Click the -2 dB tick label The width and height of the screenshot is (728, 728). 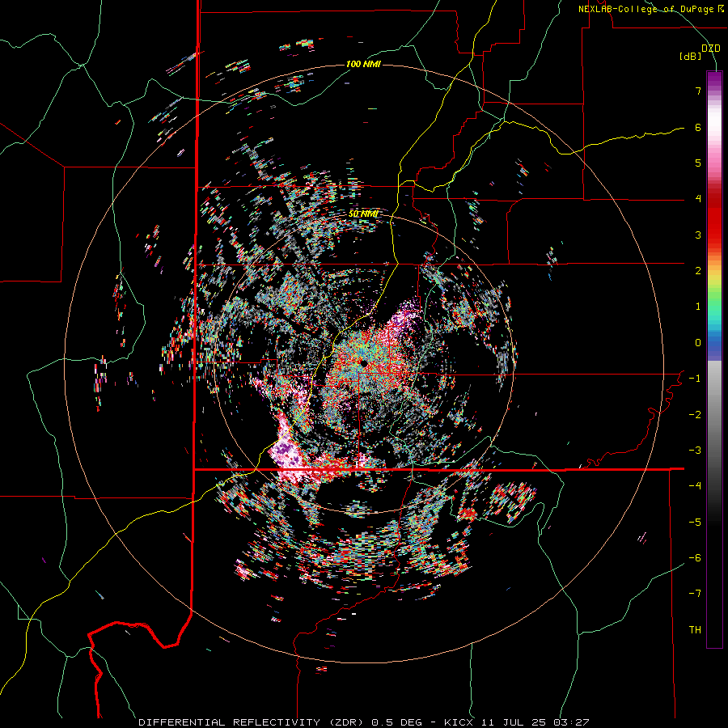(695, 415)
